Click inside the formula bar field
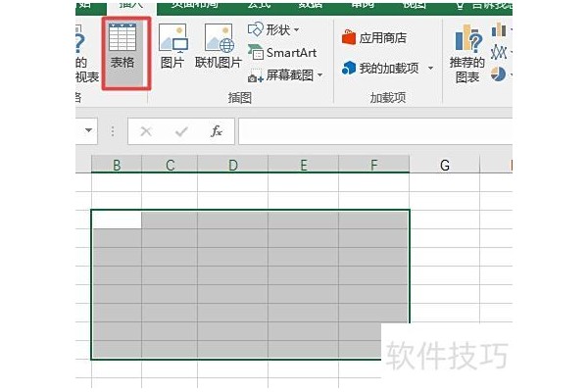The height and width of the screenshot is (392, 588). pos(375,131)
